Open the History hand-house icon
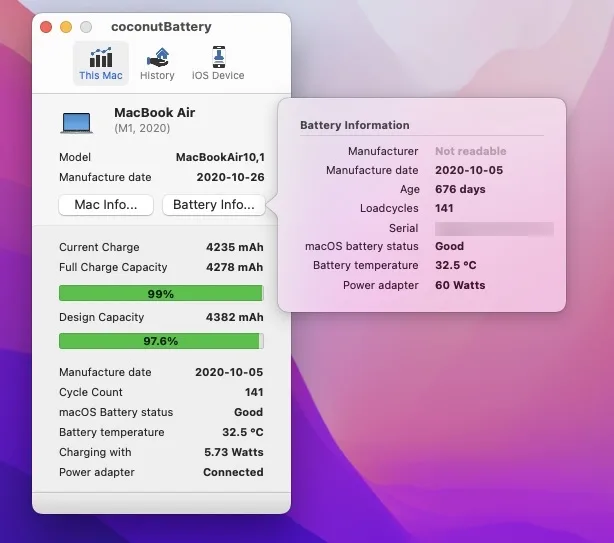 tap(157, 58)
